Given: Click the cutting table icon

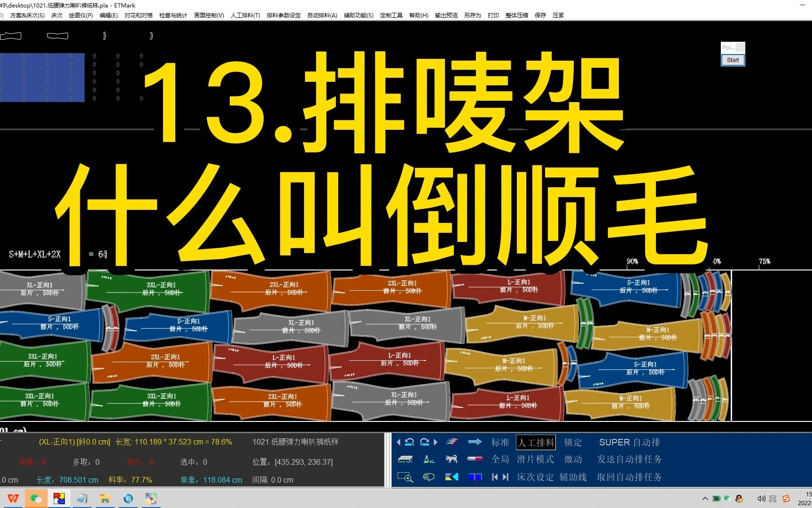Looking at the screenshot, I should 405,459.
